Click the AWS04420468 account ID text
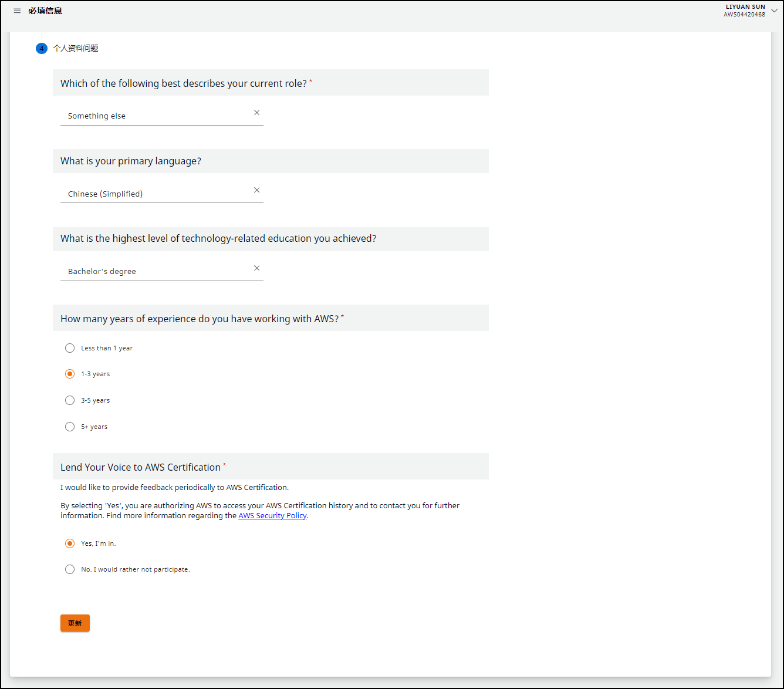Screen dimensions: 784x689 (x=744, y=15)
